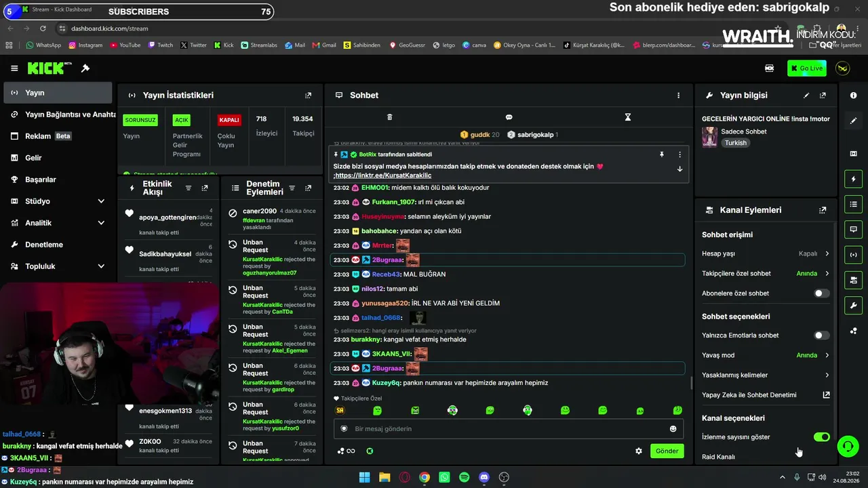Open Yayın Bağlantısı ve Anahtarı page
The width and height of the screenshot is (868, 488).
point(58,115)
